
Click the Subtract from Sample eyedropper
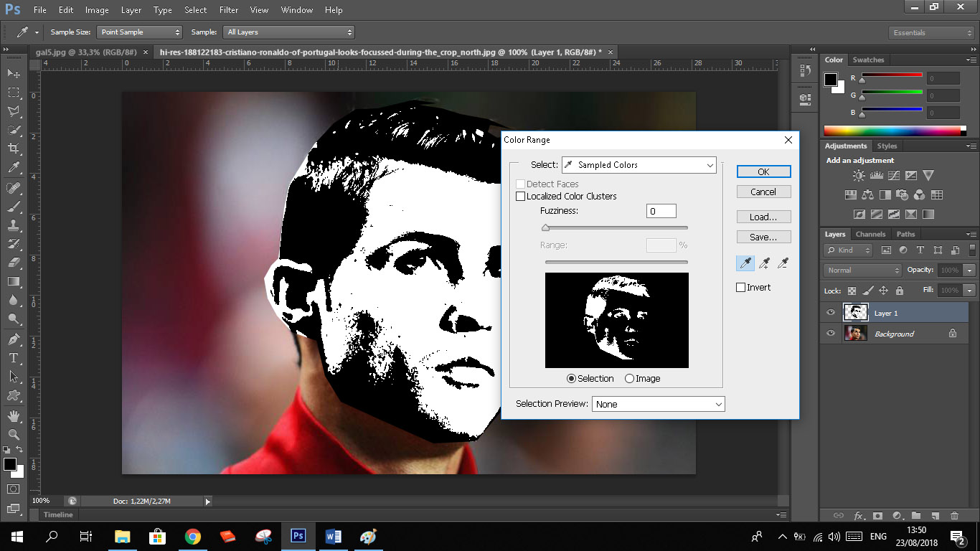(x=783, y=264)
